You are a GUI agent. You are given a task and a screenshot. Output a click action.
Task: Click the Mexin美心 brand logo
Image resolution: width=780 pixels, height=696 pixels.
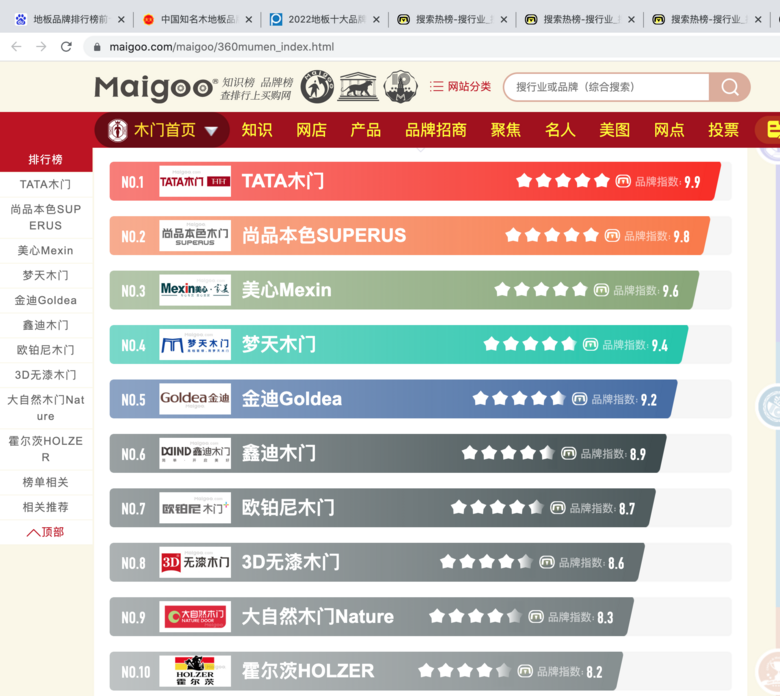click(195, 290)
